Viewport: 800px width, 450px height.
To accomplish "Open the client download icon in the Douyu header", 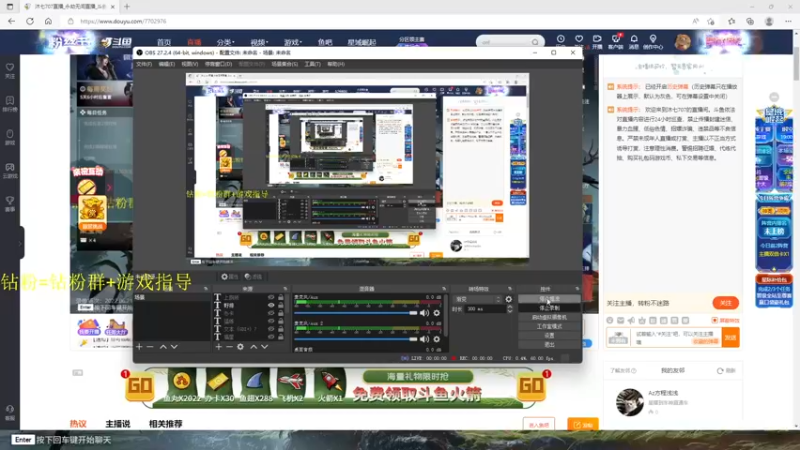I will coord(616,41).
